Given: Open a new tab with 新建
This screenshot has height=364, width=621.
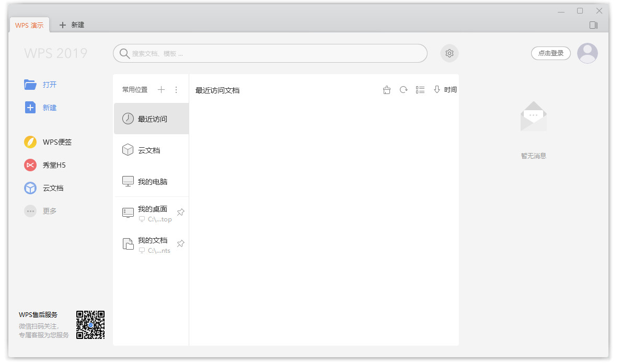Looking at the screenshot, I should pos(72,25).
